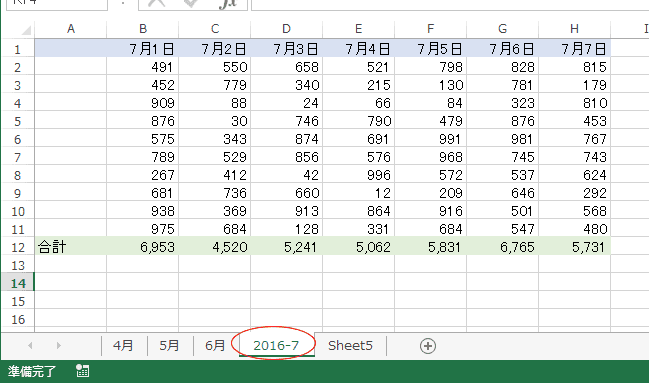649x383 pixels.
Task: Open the Sheet5 tab
Action: click(350, 345)
